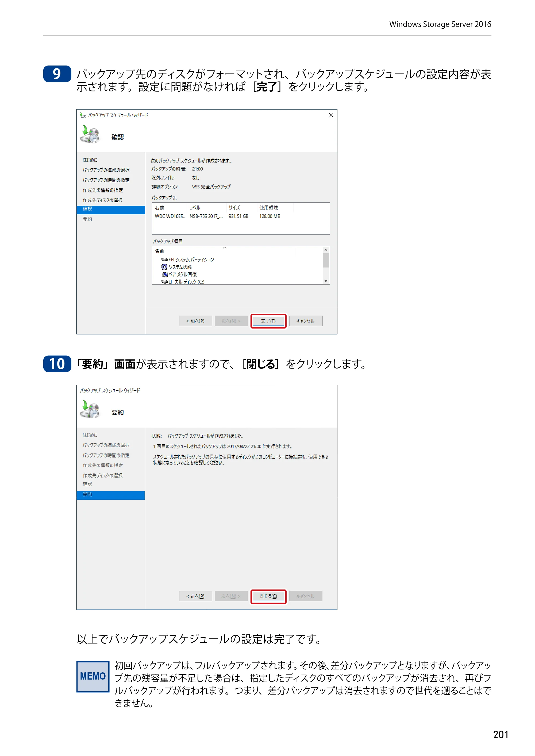
Task: Select 作成先の種類の指定 in the confirmation wizard
Action: click(x=103, y=190)
